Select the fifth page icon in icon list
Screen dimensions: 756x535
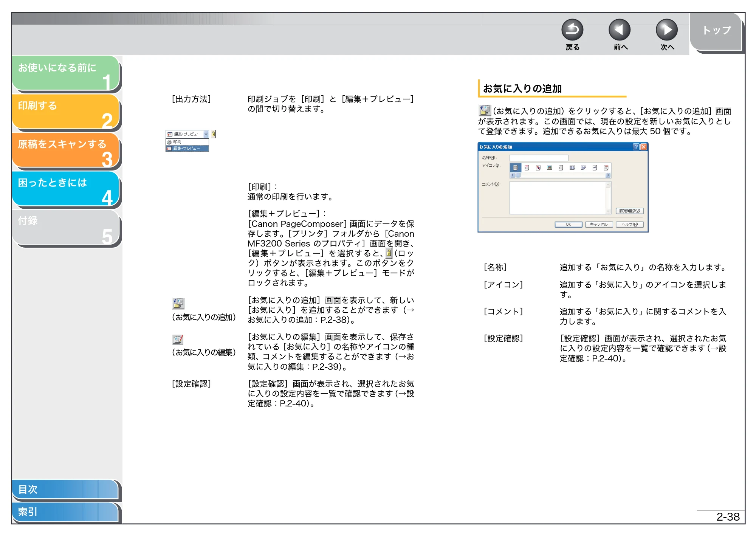(561, 167)
